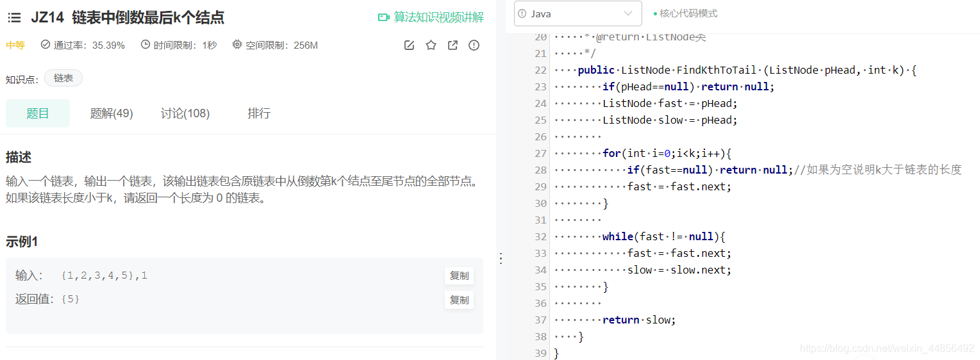Click the edit note icon
This screenshot has height=360, width=980.
pyautogui.click(x=409, y=45)
